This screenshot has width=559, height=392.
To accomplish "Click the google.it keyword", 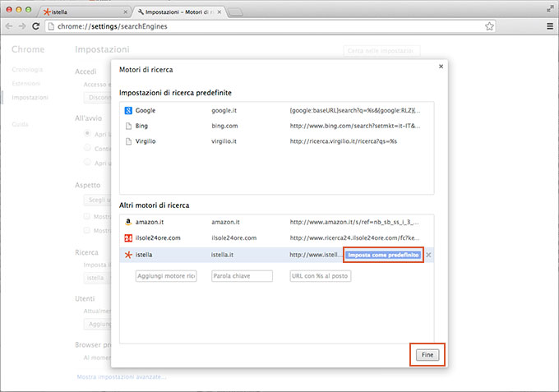I will (224, 110).
